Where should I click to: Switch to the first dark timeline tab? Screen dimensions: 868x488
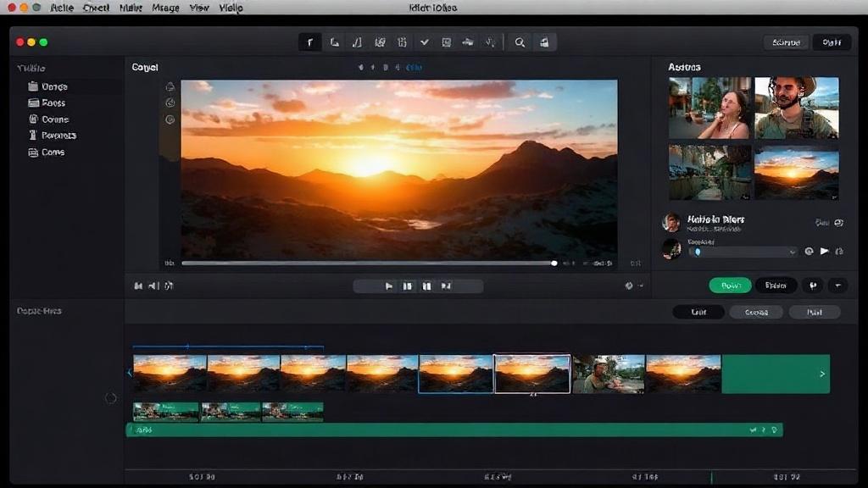698,312
